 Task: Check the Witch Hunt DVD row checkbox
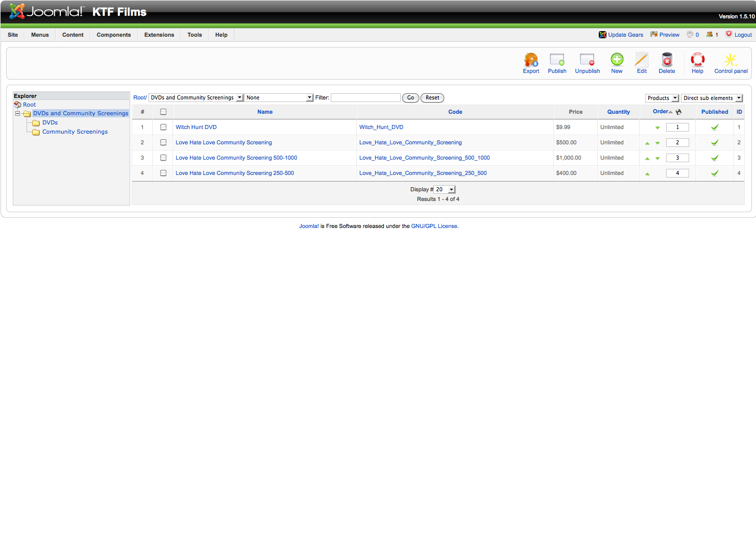click(x=163, y=127)
